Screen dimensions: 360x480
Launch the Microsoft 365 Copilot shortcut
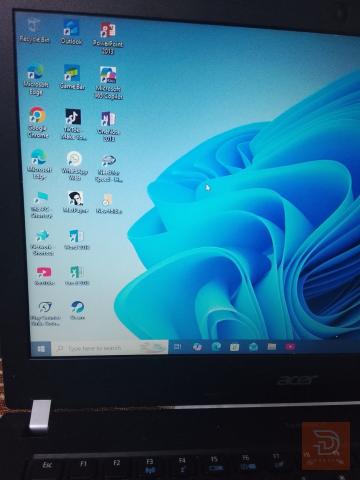tap(109, 83)
